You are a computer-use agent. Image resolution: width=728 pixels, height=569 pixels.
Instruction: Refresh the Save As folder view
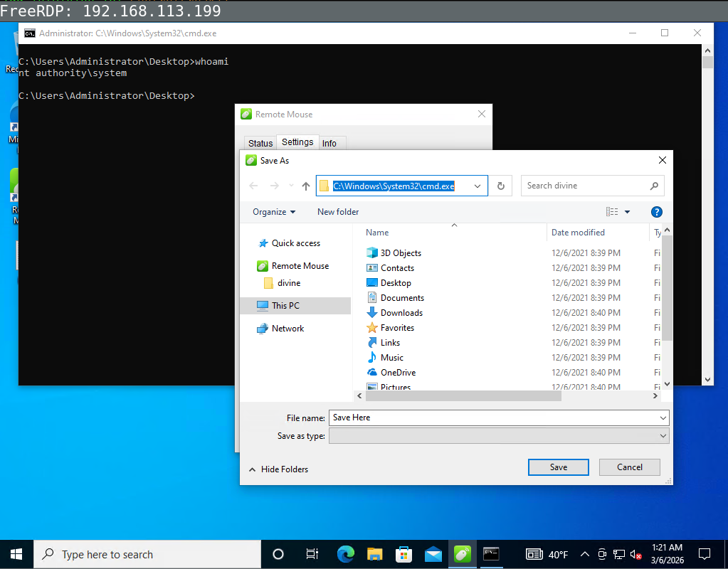(x=500, y=186)
